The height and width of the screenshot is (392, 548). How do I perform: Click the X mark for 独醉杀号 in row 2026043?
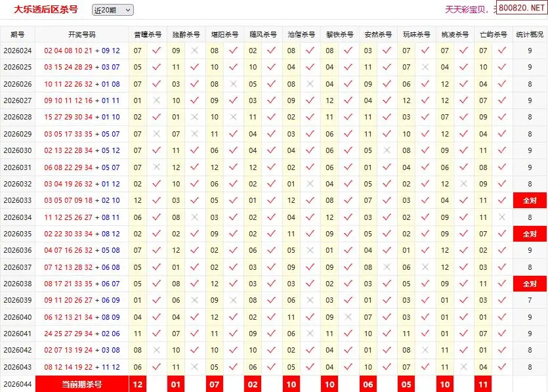coord(194,367)
